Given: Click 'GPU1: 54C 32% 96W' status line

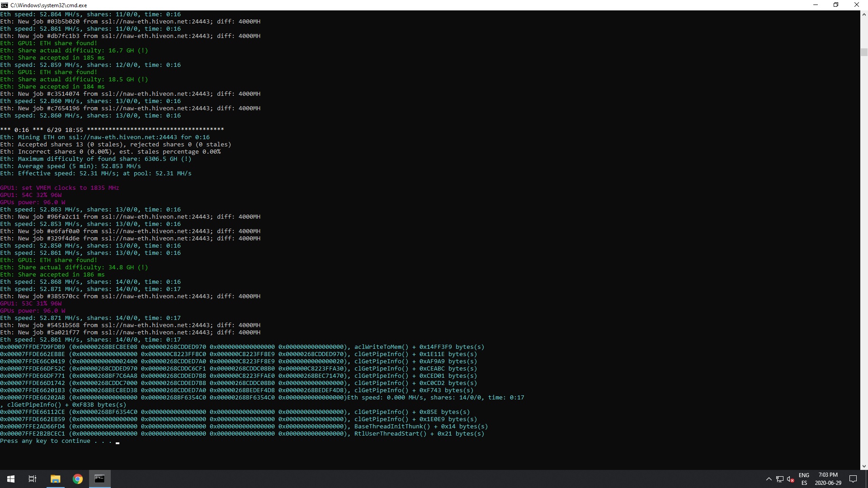Looking at the screenshot, I should [31, 195].
